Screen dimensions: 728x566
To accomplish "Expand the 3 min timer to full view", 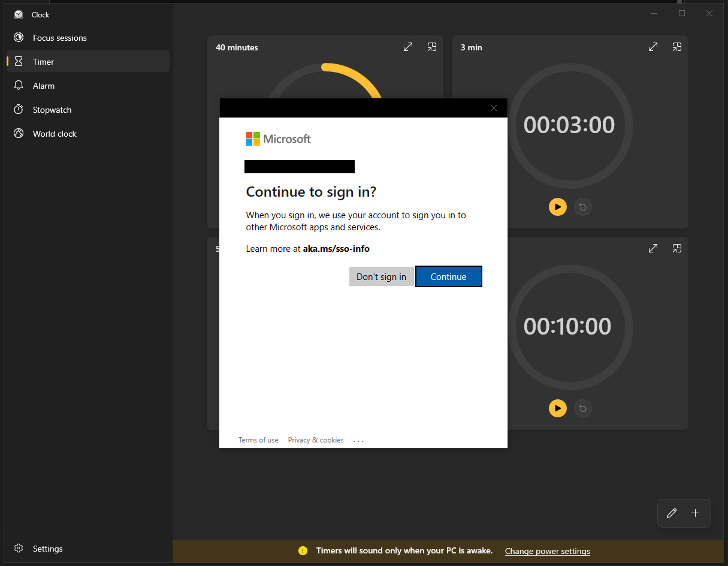I will click(653, 47).
